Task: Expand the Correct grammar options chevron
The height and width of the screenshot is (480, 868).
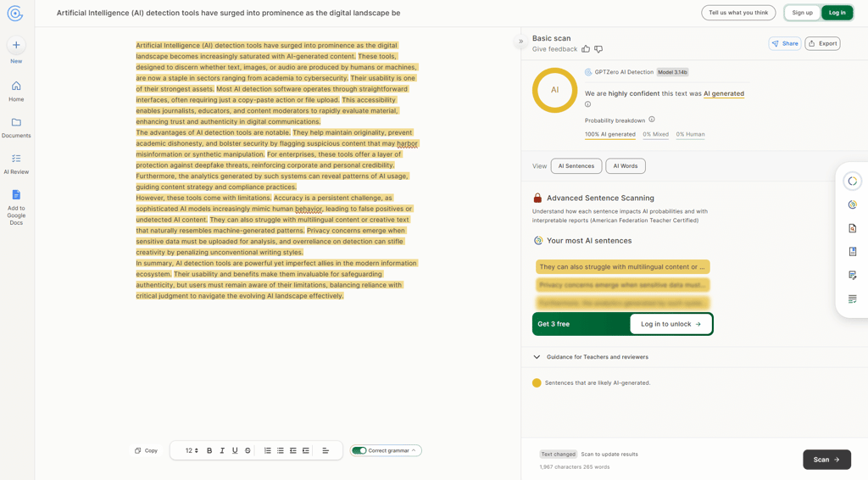Action: point(414,450)
